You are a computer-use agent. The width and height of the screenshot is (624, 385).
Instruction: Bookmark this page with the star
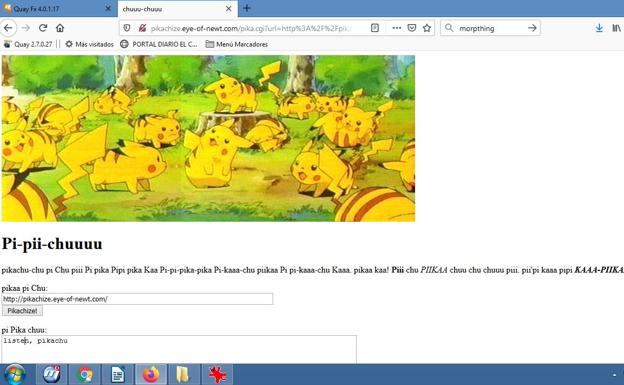coord(427,28)
